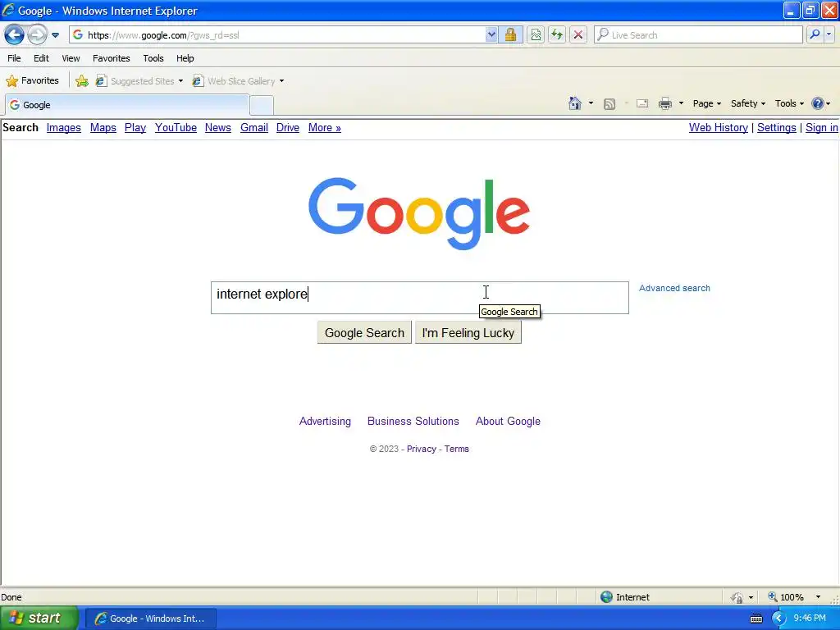The width and height of the screenshot is (840, 630).
Task: Open the Windows start button
Action: [39, 619]
